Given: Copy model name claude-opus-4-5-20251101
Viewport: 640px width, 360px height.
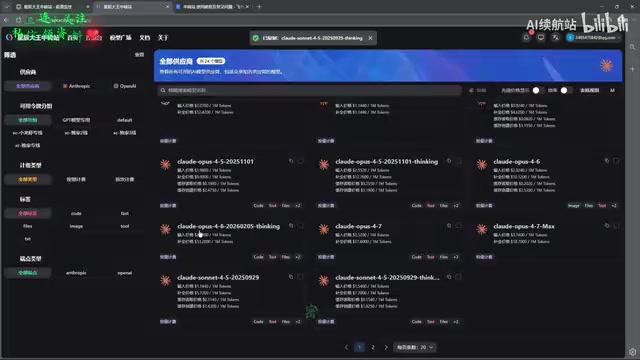Looking at the screenshot, I should pos(291,161).
